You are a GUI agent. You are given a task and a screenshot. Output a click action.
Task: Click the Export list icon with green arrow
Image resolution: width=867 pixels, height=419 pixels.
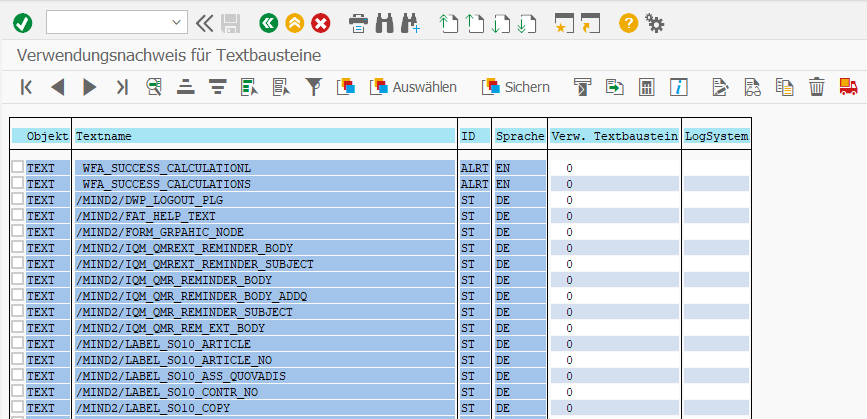click(614, 87)
